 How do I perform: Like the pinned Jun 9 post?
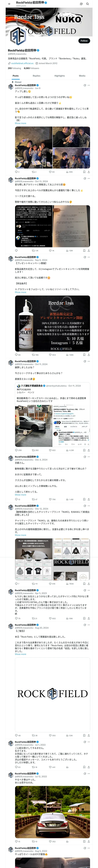(51, 172)
